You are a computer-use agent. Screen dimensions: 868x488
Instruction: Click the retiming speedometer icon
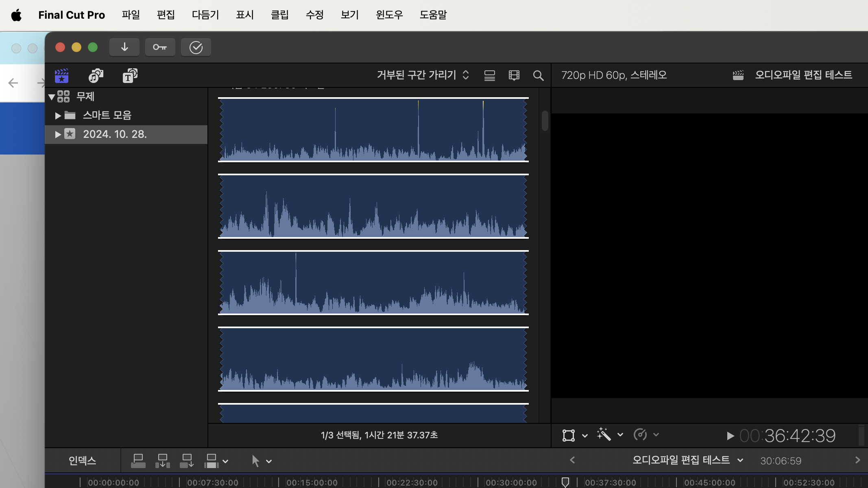640,434
